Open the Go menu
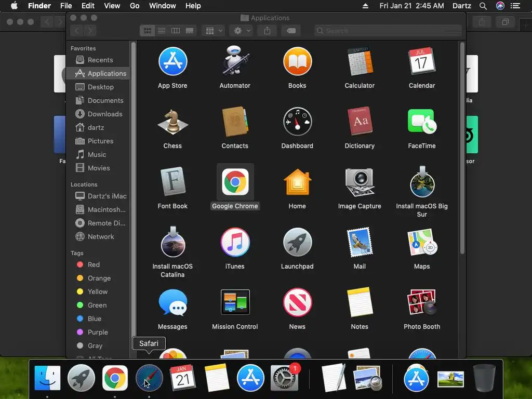The image size is (532, 399). 135,6
